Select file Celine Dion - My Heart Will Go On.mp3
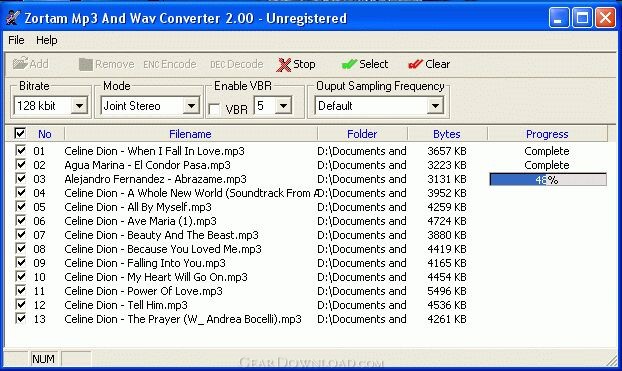 coord(156,277)
